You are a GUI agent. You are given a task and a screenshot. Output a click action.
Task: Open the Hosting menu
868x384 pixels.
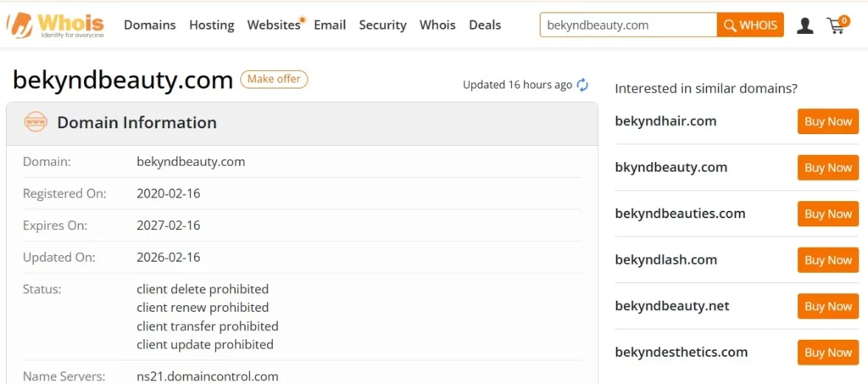point(211,25)
